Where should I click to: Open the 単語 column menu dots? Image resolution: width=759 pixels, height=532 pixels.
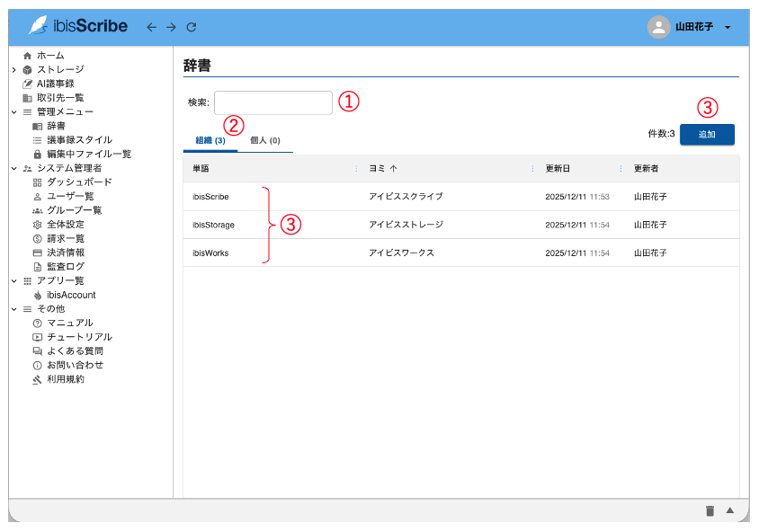[x=356, y=168]
